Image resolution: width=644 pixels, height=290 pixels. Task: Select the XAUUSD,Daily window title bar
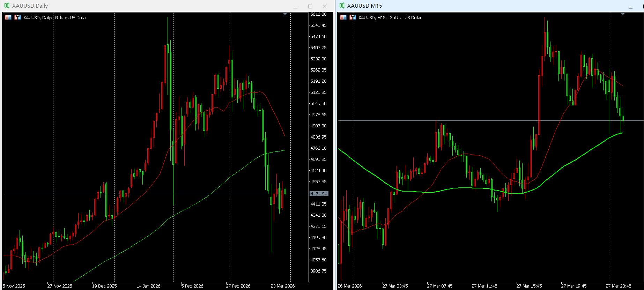[140, 6]
